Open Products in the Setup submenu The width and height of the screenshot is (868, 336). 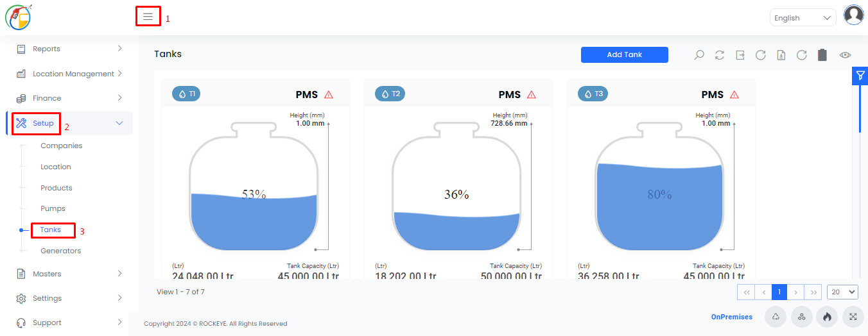click(56, 188)
